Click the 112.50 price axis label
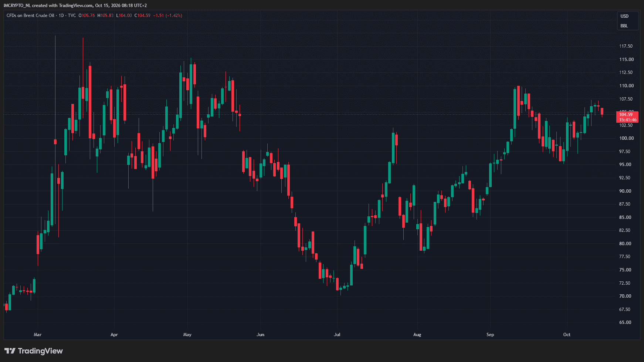Viewport: 644px width, 362px height. [x=626, y=72]
